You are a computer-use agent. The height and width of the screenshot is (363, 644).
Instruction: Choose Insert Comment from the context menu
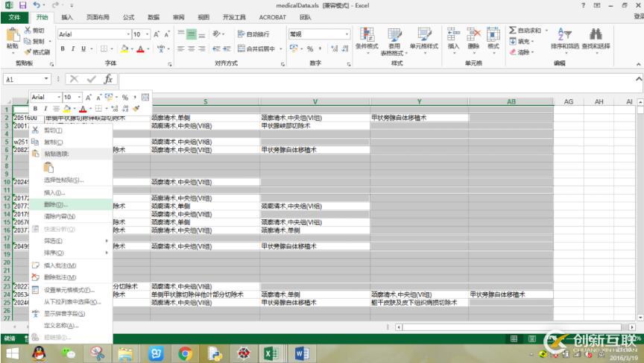click(71, 265)
